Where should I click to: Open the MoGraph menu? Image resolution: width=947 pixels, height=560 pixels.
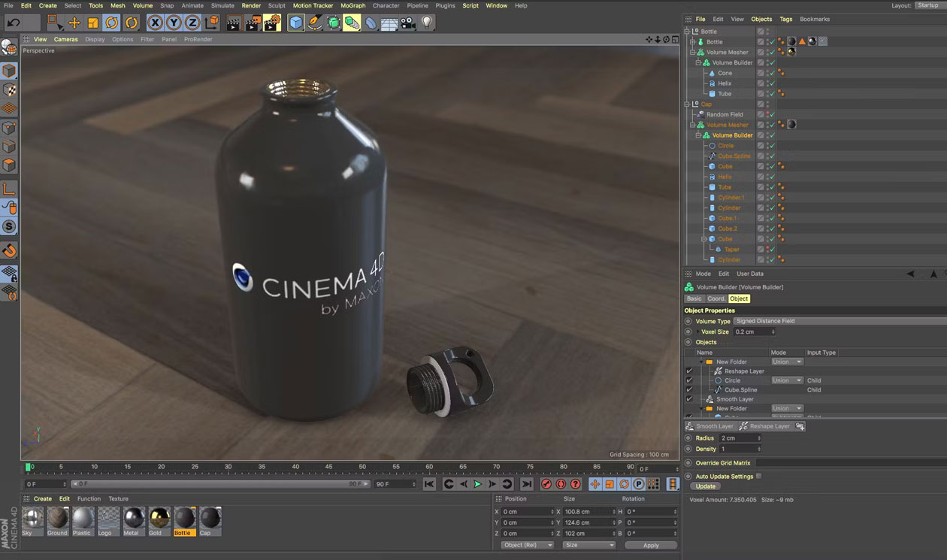pyautogui.click(x=352, y=5)
